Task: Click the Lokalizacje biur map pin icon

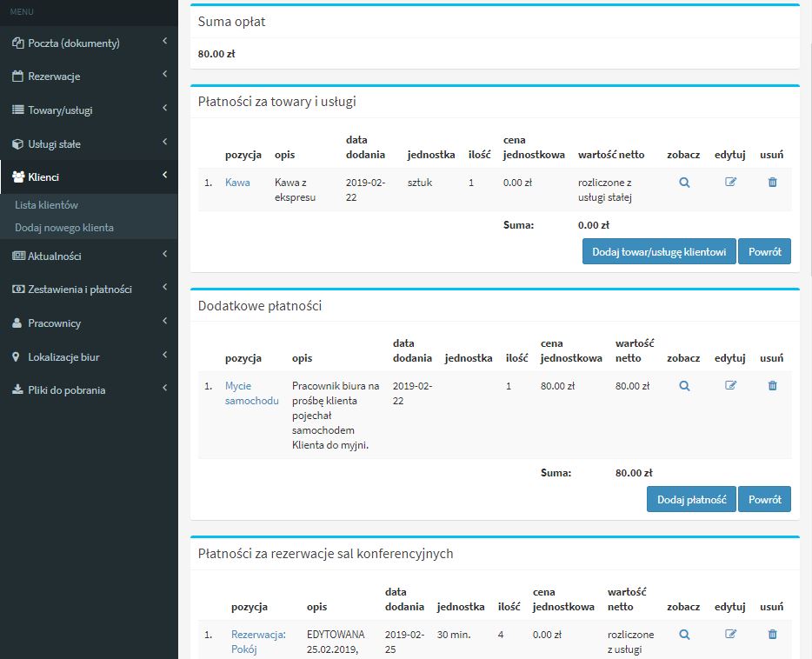Action: click(x=16, y=356)
